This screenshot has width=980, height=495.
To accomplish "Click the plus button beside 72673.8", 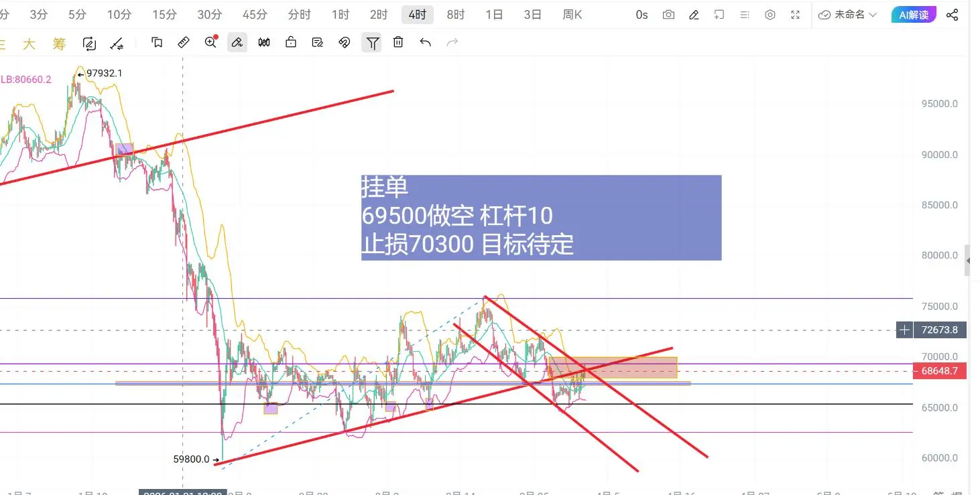I will 905,330.
